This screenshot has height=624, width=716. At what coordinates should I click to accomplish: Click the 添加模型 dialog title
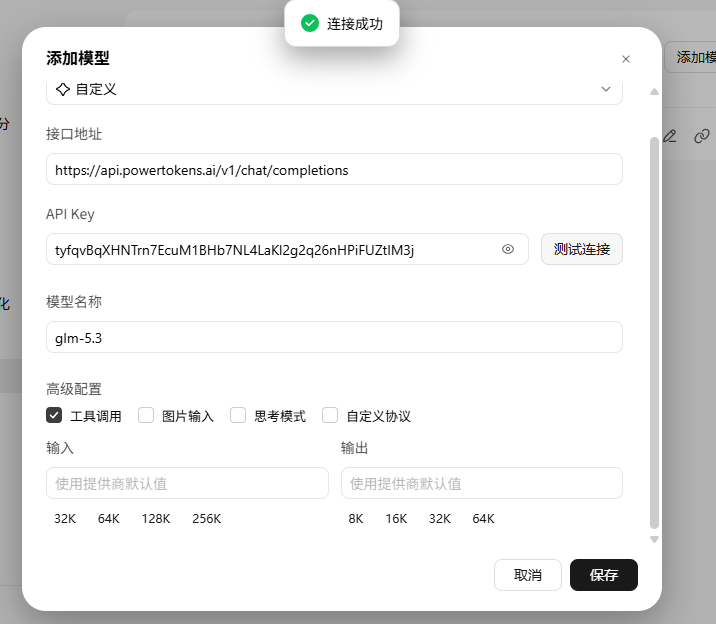tap(78, 58)
